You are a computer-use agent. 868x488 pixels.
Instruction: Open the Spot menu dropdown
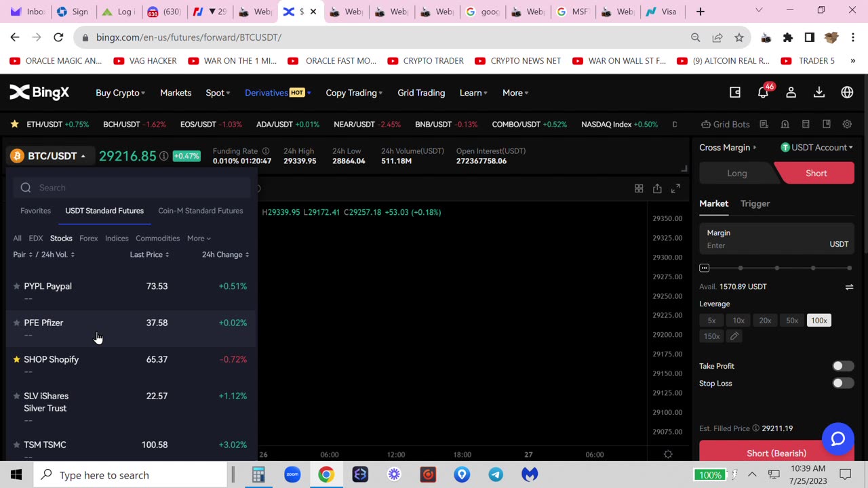218,93
